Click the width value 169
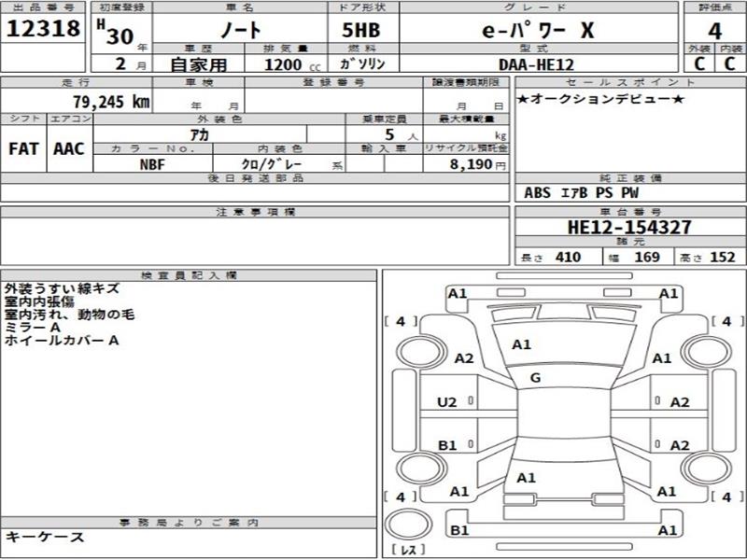Viewport: 747px width, 560px height. (x=647, y=258)
